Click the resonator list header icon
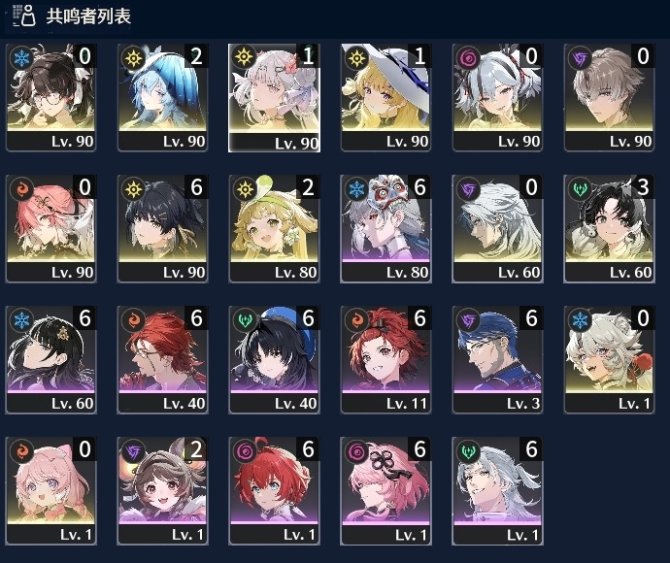 [24, 16]
